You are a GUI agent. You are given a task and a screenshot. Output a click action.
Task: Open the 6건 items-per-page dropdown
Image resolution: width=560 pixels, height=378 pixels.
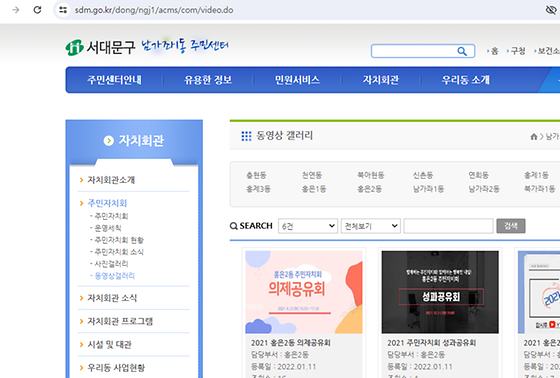coord(308,226)
